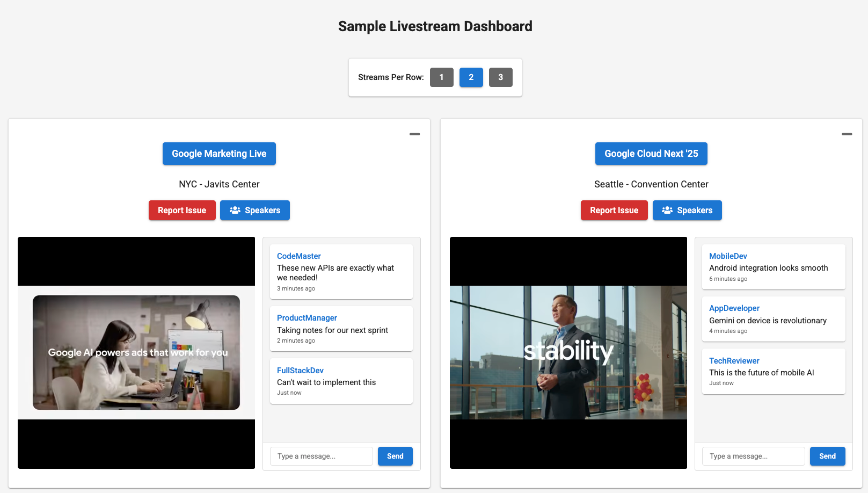Click the message 'Can't wait to implement this'

pyautogui.click(x=326, y=382)
